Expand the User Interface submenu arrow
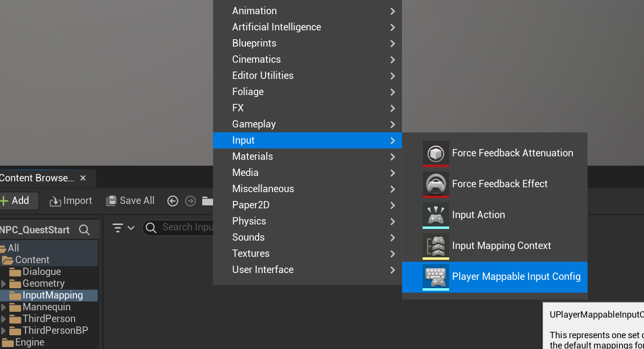644x349 pixels. click(x=393, y=270)
